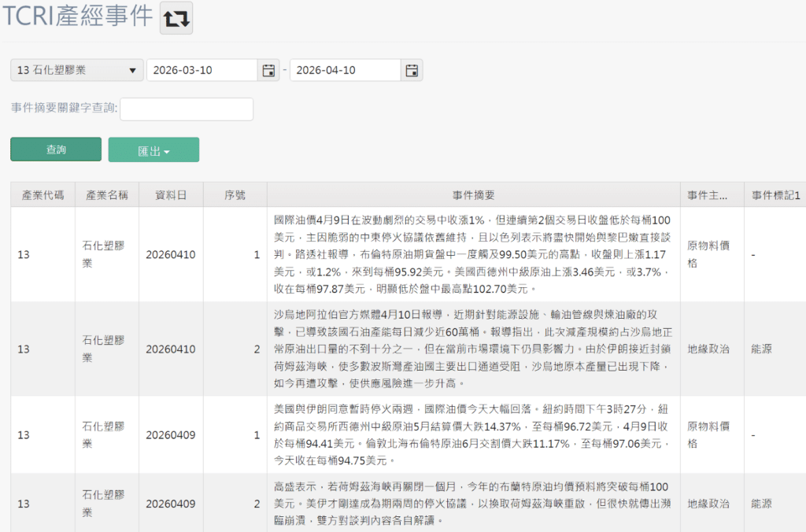Click the TCRI產經事件 page title
806x532 pixels.
coord(77,17)
